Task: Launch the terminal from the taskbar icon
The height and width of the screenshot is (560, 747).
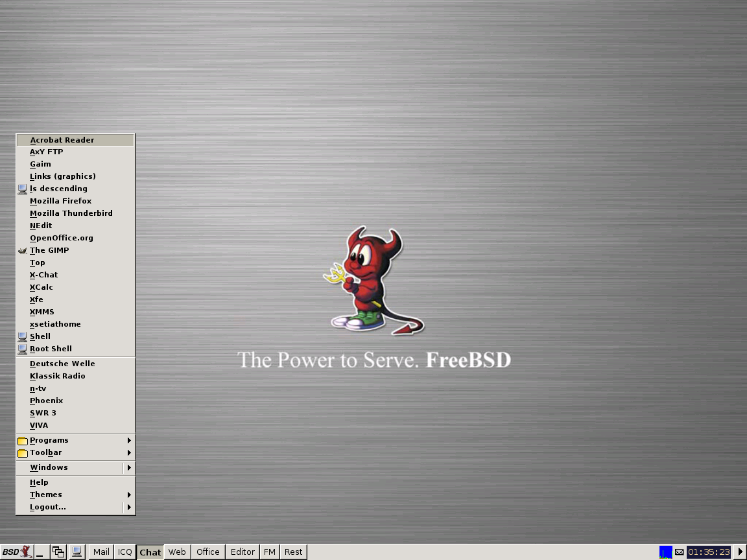Action: (x=77, y=552)
